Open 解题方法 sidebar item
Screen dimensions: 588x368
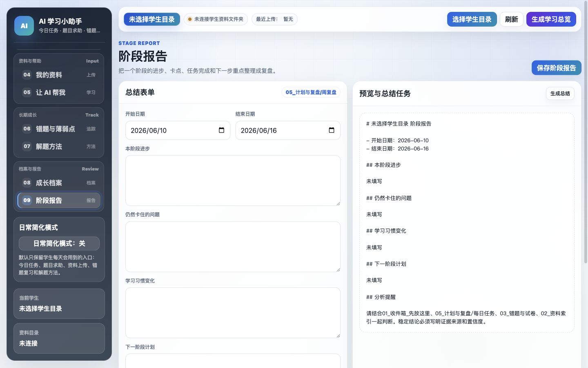point(59,146)
